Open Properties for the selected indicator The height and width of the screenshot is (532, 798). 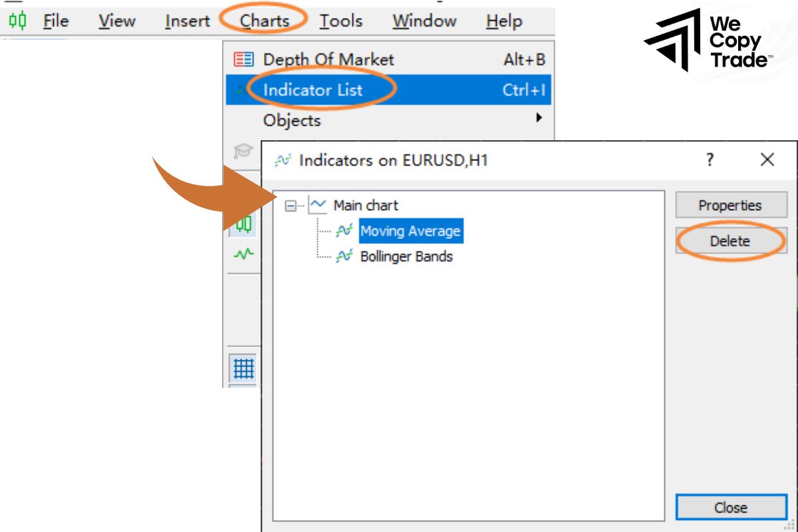point(731,205)
